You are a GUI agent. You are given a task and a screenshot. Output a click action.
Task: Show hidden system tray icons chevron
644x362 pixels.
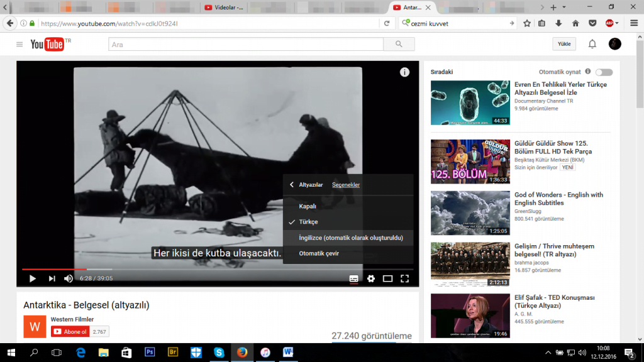point(547,353)
